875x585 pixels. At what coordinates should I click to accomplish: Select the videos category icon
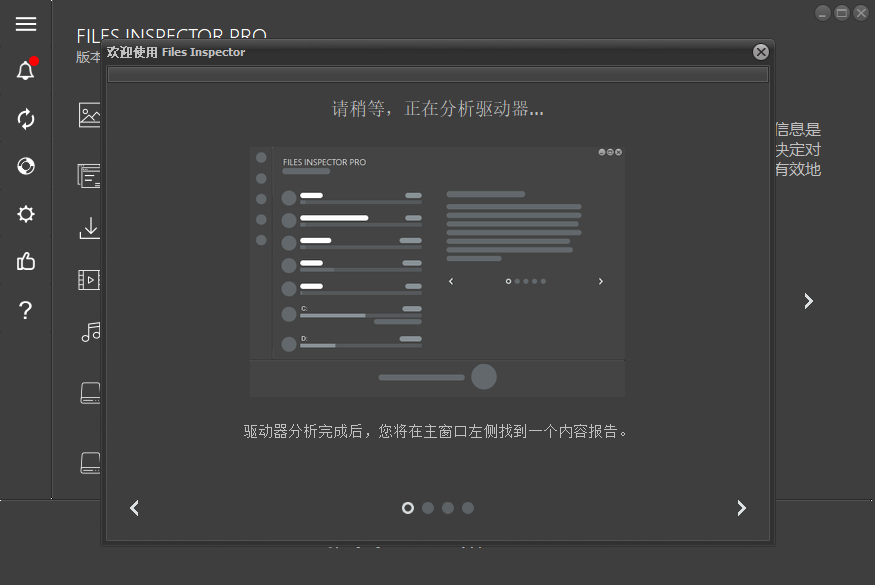point(89,280)
